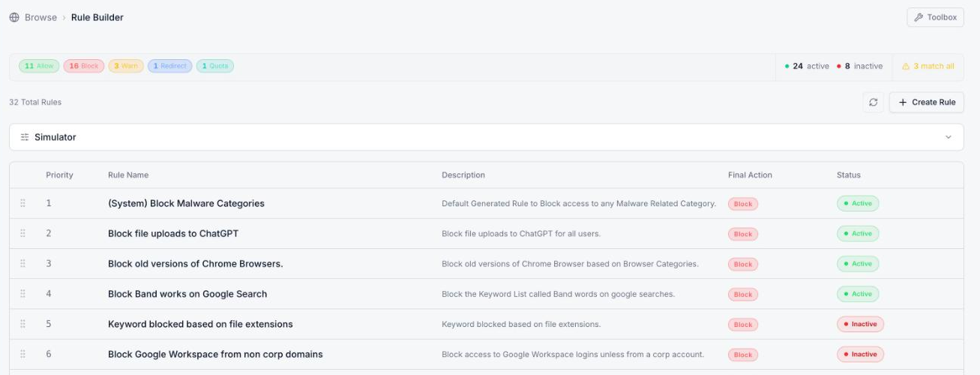This screenshot has height=375, width=980.
Task: Click the sliders icon beside Simulator
Action: 25,137
